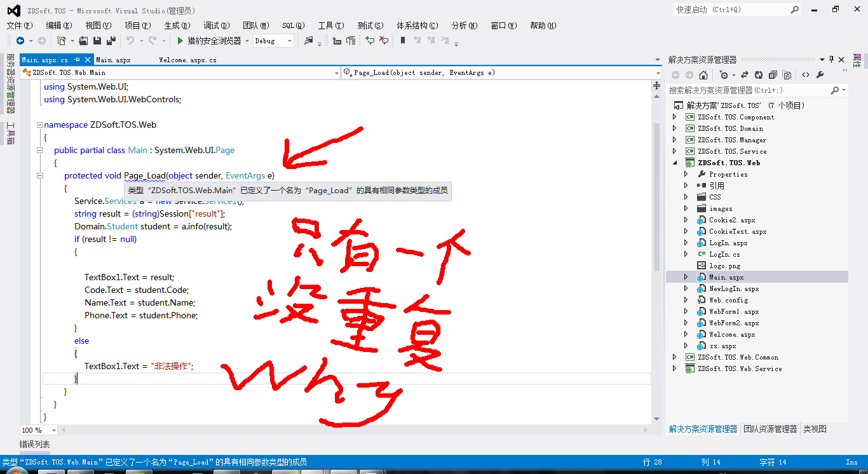Start debugging with the green play button
The width and height of the screenshot is (868, 474).
(180, 41)
